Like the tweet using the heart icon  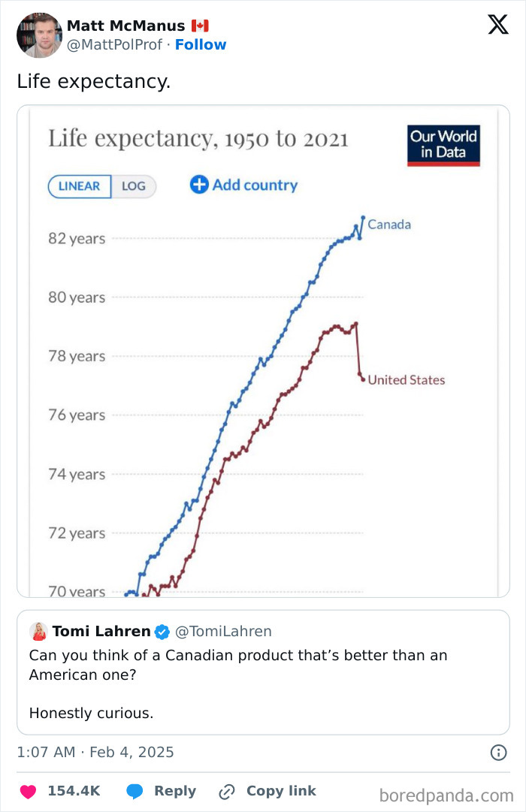pos(27,790)
